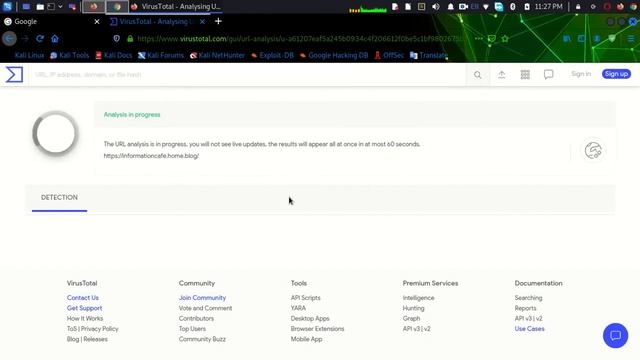
Task: Click the Pocket save icon
Action: [492, 38]
